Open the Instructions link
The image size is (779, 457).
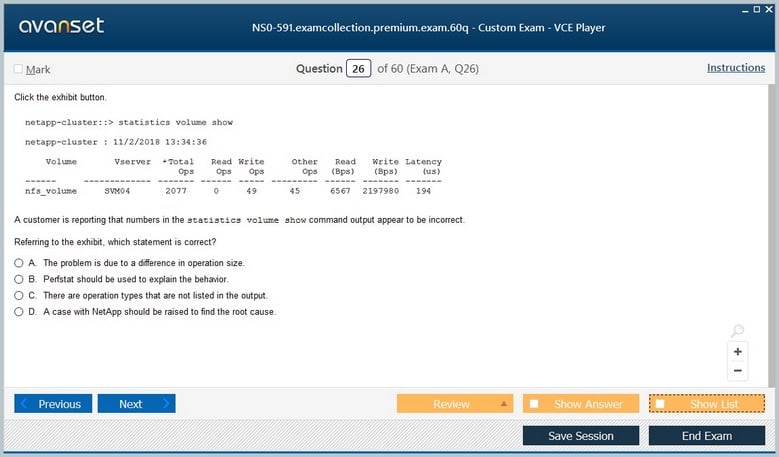[x=735, y=68]
